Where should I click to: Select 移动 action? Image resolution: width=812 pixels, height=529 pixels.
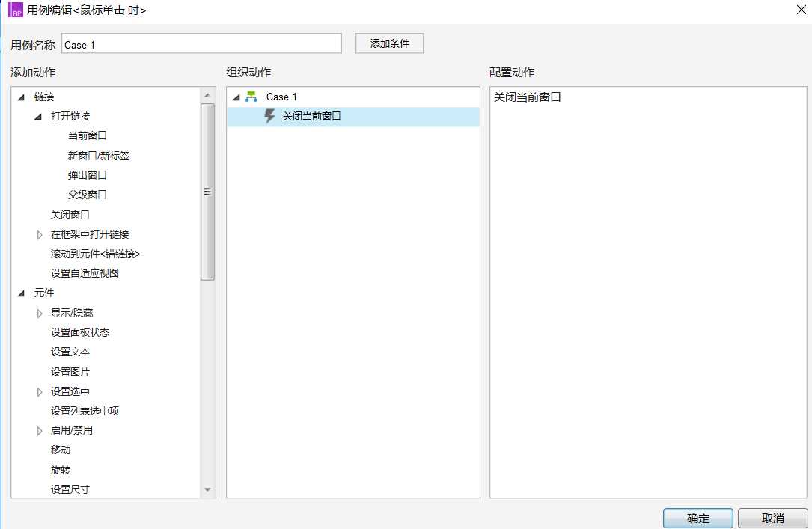[60, 450]
